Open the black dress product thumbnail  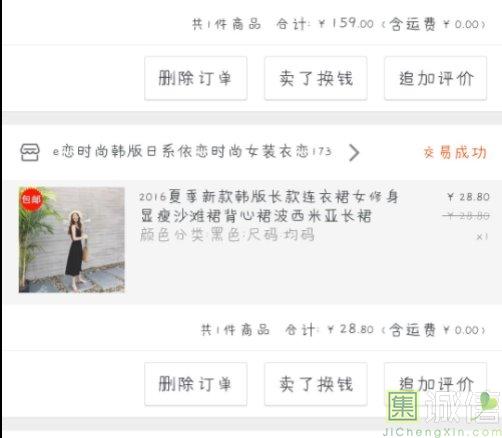click(x=72, y=240)
